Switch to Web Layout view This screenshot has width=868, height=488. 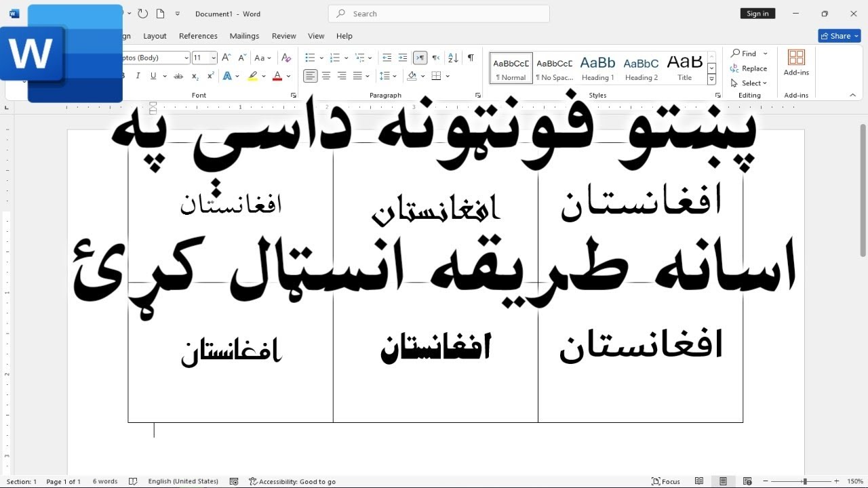(x=747, y=481)
